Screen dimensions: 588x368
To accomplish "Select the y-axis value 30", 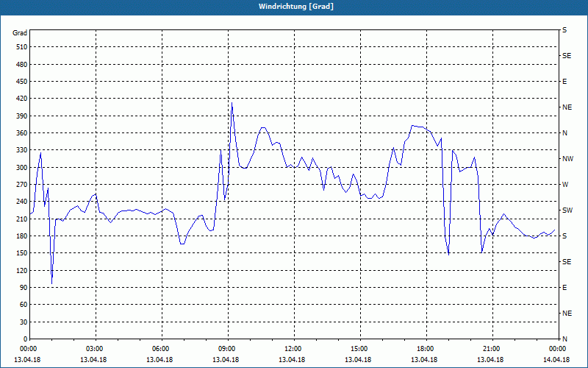I will click(x=24, y=322).
